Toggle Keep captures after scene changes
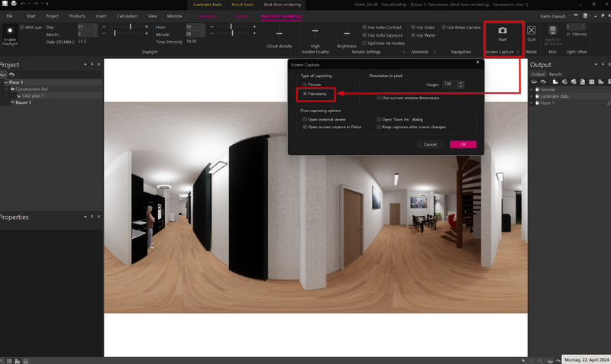Image resolution: width=611 pixels, height=364 pixels. click(x=379, y=127)
